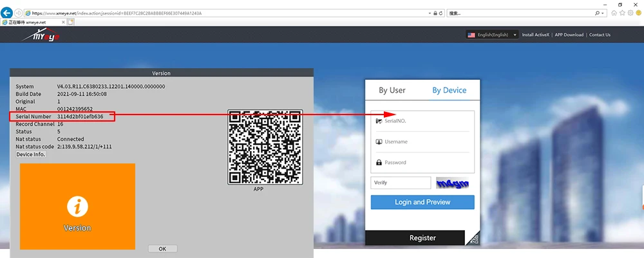Screen dimensions: 644x258
Task: Focus the Password input field
Action: point(422,162)
